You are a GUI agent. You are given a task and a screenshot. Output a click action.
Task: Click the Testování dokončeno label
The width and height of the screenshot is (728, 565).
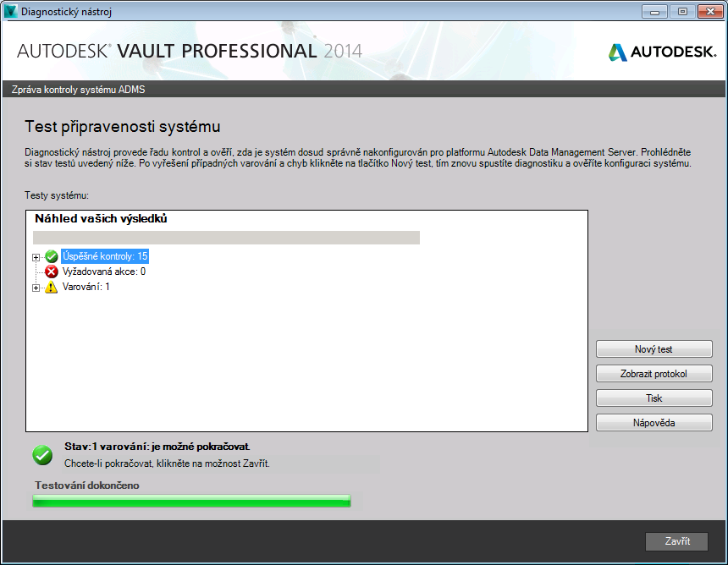pos(87,485)
